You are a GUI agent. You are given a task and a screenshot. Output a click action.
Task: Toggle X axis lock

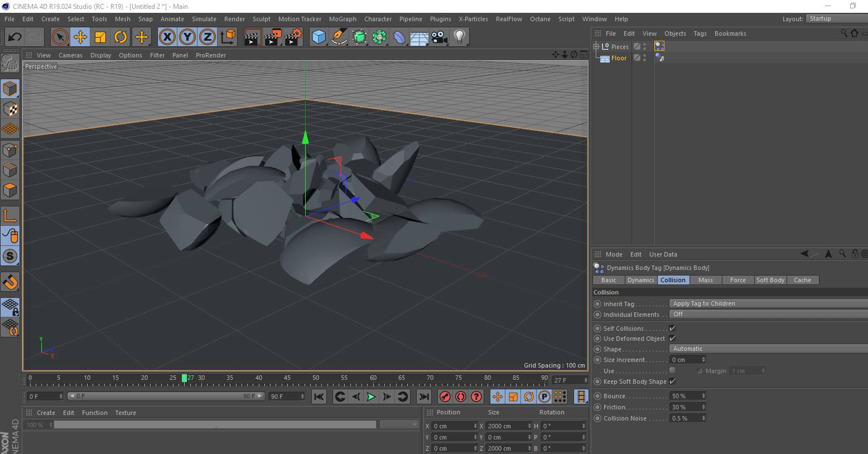coord(167,37)
